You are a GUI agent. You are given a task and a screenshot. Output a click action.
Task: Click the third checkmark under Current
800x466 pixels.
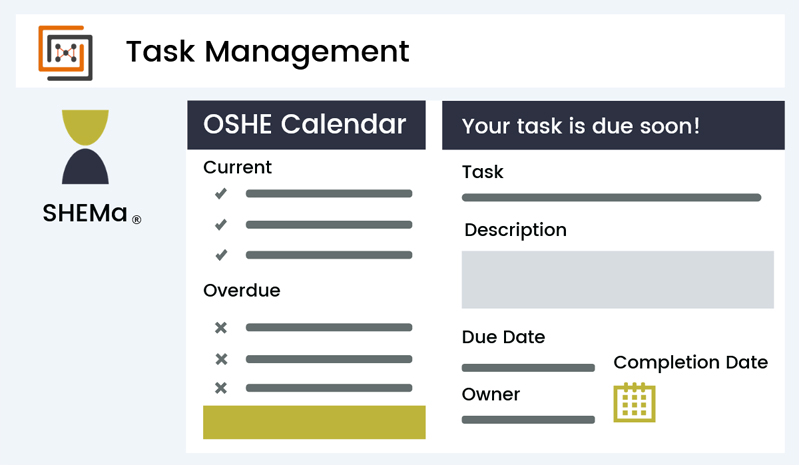(x=221, y=255)
